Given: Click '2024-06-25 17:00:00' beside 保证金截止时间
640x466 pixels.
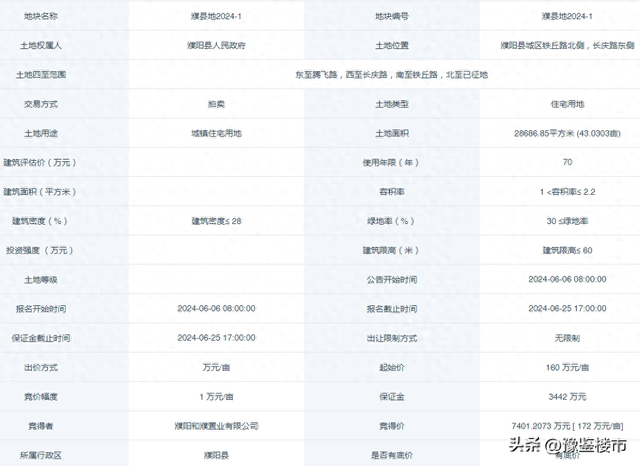Looking at the screenshot, I should 216,338.
